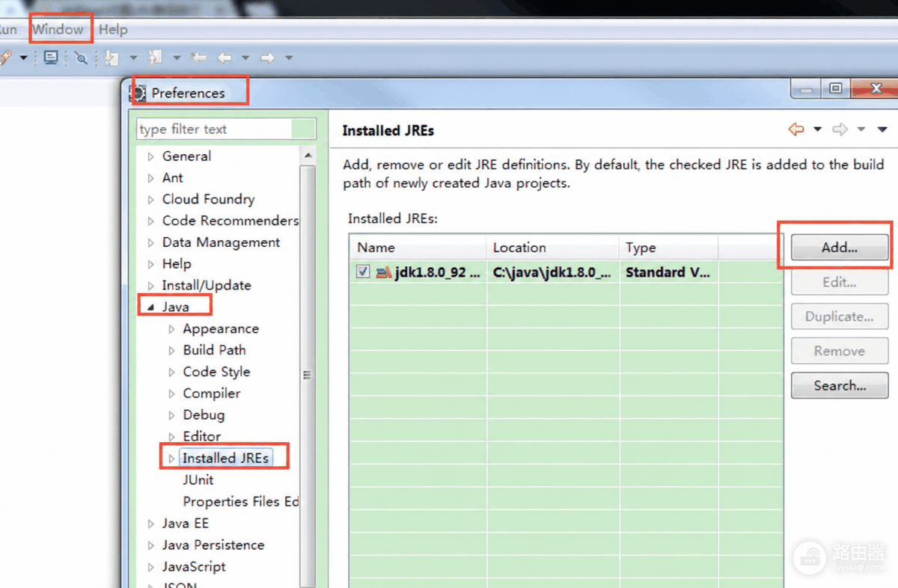Click the toolbar forward navigation arrow
This screenshot has height=588, width=898.
point(267,58)
